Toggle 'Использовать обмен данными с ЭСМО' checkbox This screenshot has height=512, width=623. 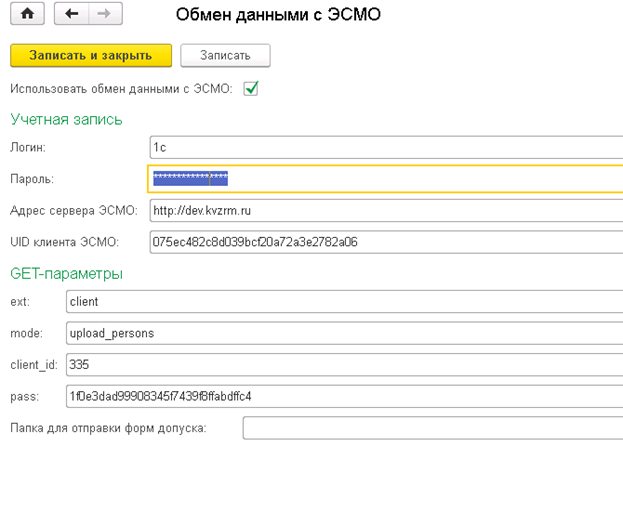point(251,89)
